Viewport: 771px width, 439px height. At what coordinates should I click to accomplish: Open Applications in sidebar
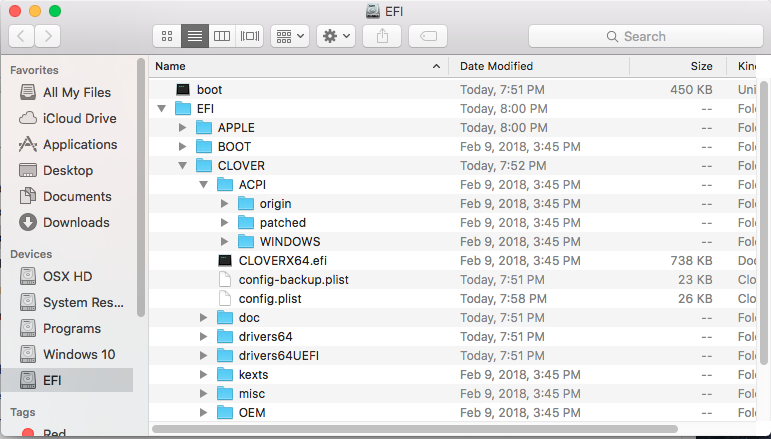click(67, 145)
